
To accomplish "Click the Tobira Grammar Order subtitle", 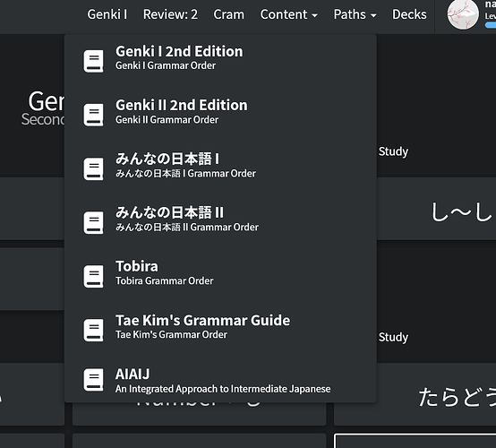I will [x=164, y=280].
